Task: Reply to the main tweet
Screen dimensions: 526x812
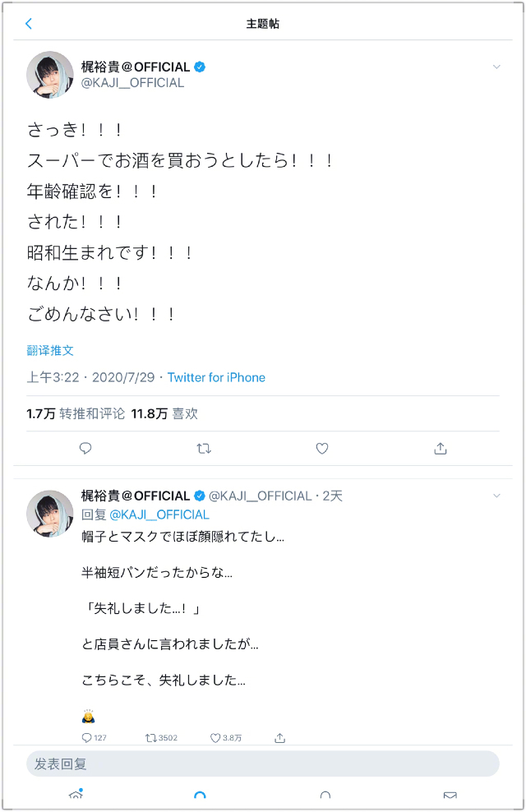Action: 85,448
